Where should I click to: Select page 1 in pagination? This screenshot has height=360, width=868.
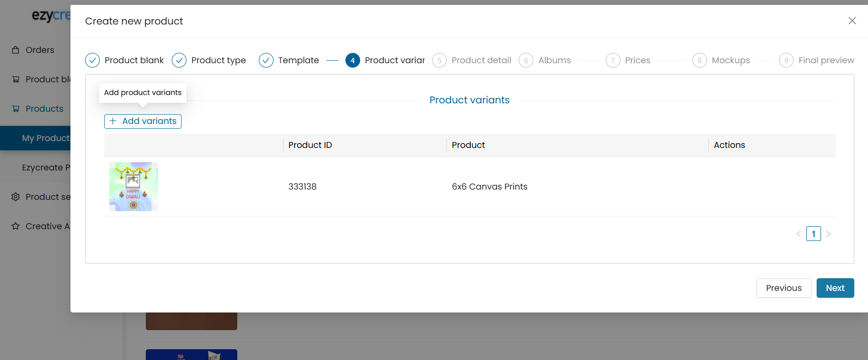pyautogui.click(x=814, y=234)
